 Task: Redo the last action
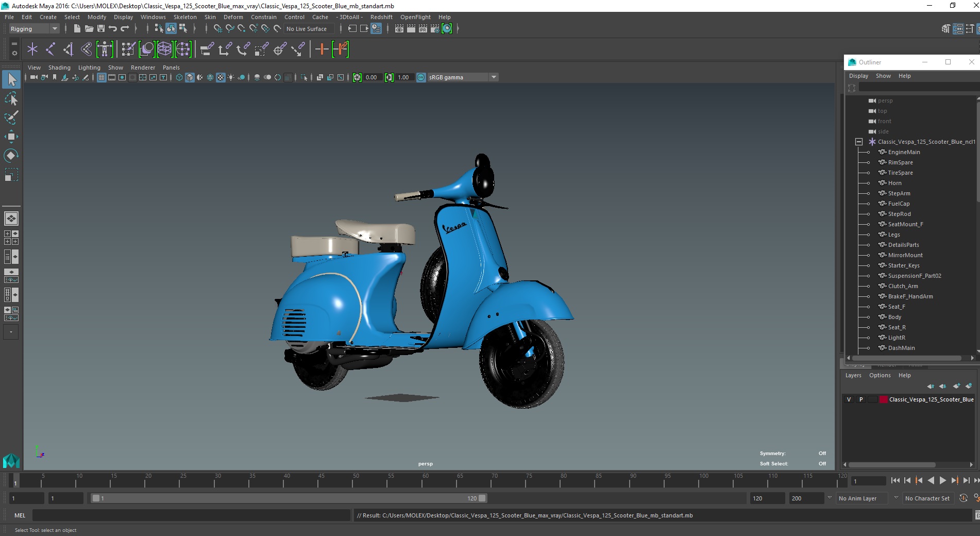point(125,29)
